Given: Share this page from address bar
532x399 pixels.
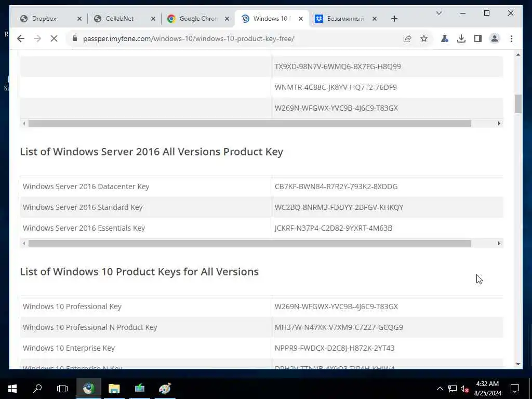Looking at the screenshot, I should coord(407,38).
